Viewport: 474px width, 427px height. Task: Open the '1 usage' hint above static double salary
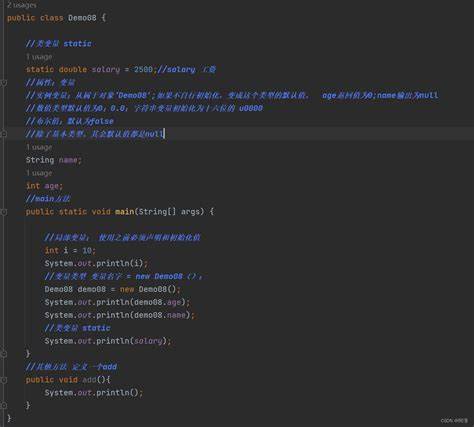pos(39,57)
